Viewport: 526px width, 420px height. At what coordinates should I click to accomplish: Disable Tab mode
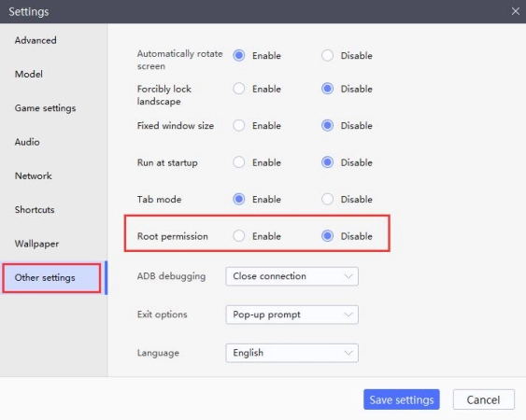click(327, 199)
